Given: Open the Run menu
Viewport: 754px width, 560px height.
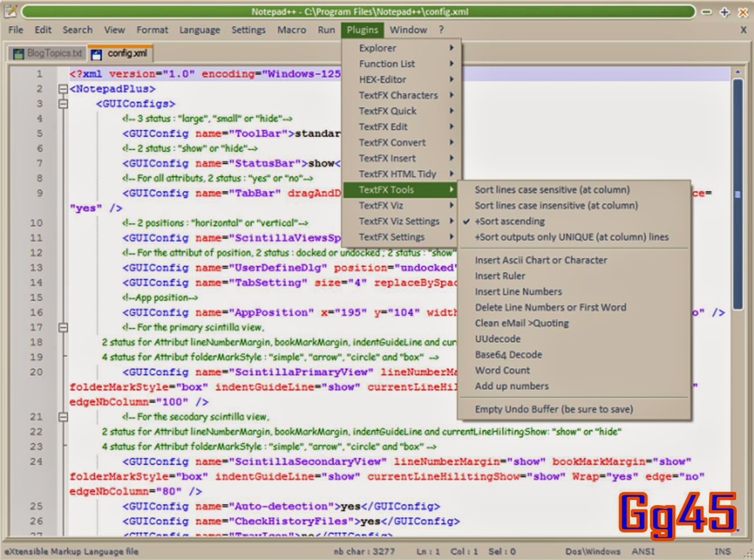Looking at the screenshot, I should point(326,30).
